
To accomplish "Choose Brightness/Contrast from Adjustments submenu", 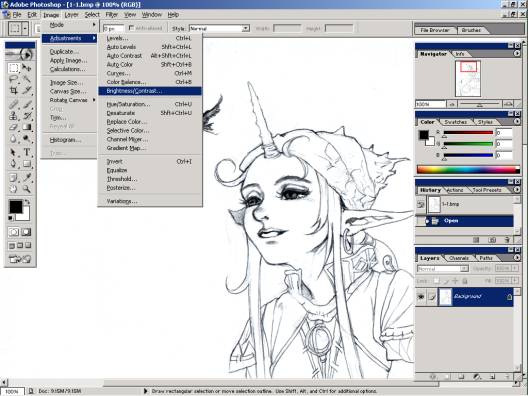I will tap(150, 91).
